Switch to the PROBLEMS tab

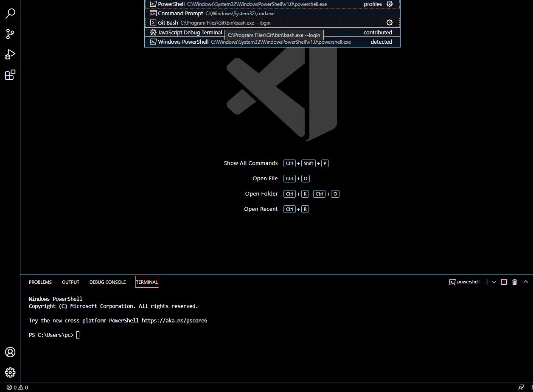[40, 282]
